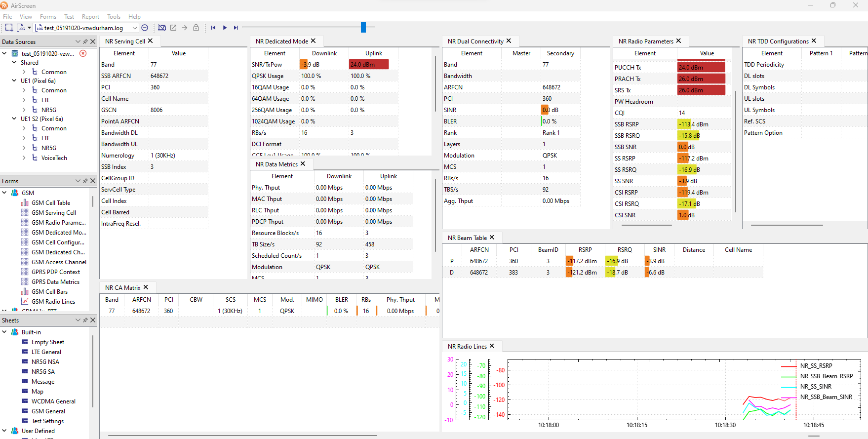The height and width of the screenshot is (439, 868).
Task: Open the Report menu
Action: pyautogui.click(x=90, y=17)
